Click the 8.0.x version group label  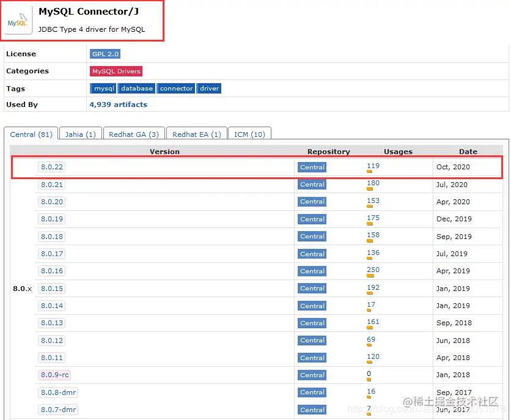(22, 289)
